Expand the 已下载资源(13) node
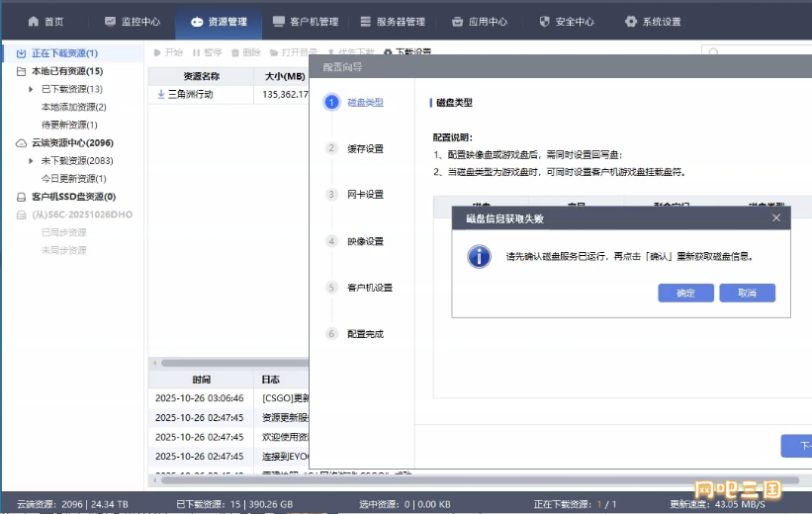The width and height of the screenshot is (812, 514). (31, 89)
